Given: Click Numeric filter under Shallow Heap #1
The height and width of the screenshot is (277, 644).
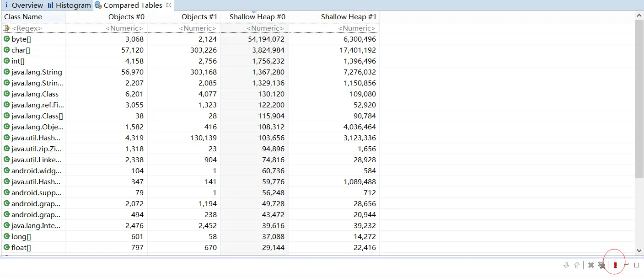Looking at the screenshot, I should coord(334,28).
